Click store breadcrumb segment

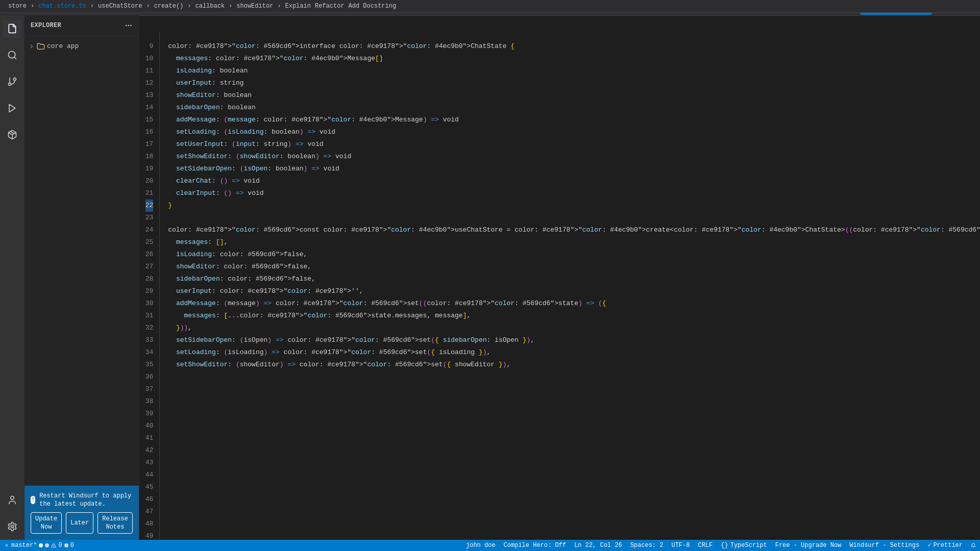(17, 6)
